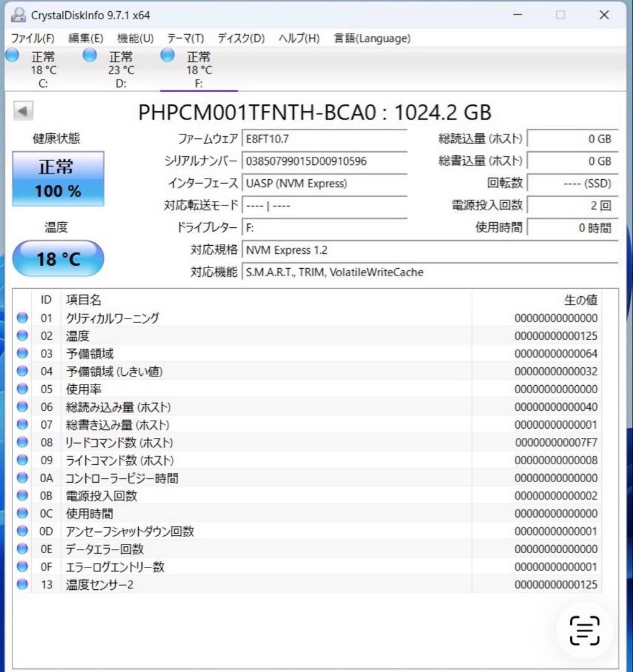Open the テーマ menu

(185, 38)
